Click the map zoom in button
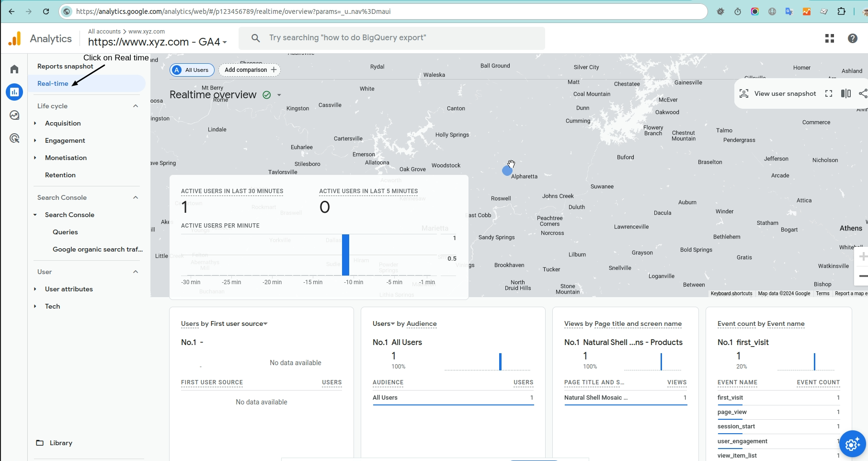This screenshot has width=868, height=461. (862, 256)
